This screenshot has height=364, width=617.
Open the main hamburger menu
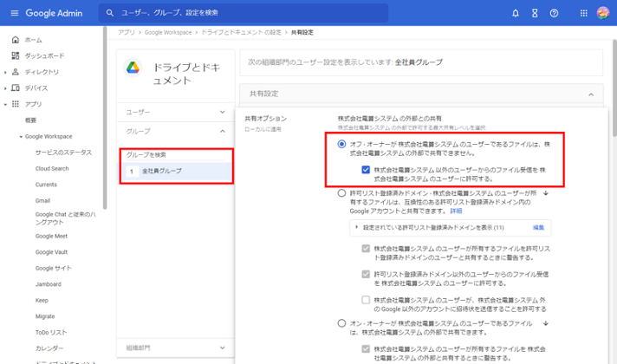pos(15,13)
